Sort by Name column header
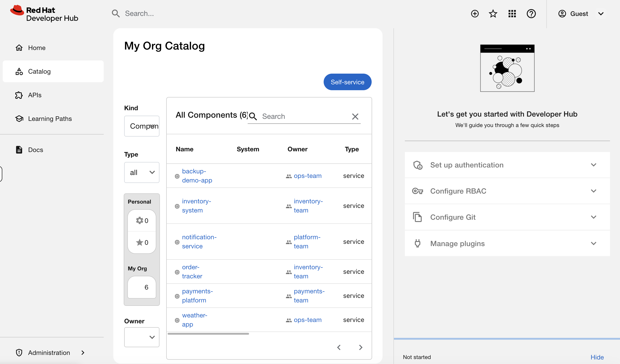 click(184, 149)
